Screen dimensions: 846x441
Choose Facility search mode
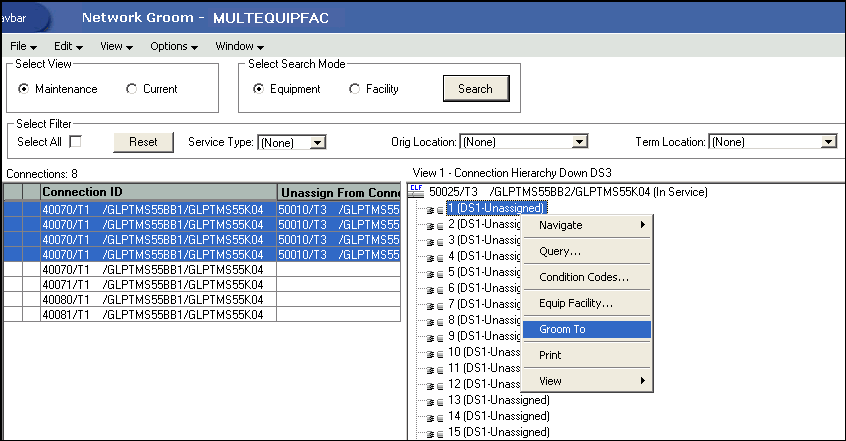354,89
